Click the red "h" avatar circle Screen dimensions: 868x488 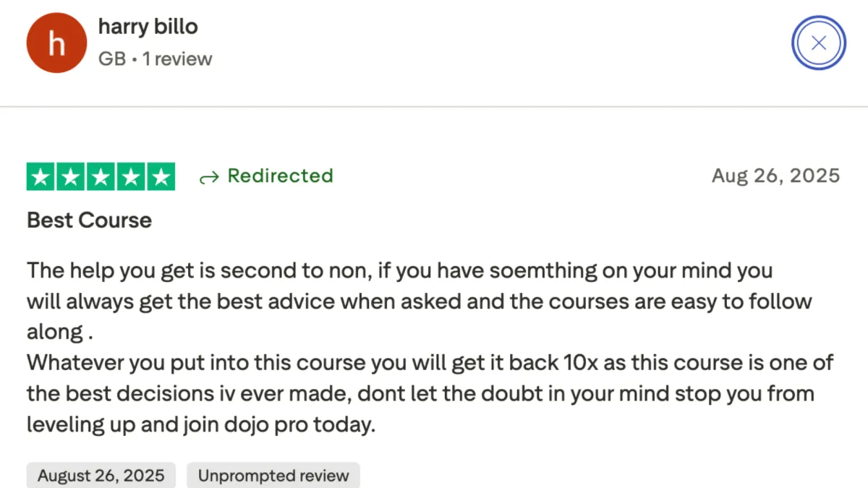point(56,43)
